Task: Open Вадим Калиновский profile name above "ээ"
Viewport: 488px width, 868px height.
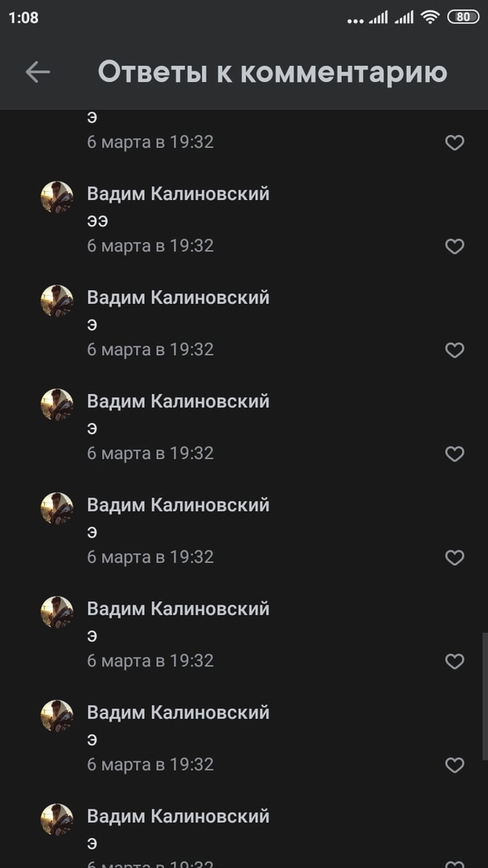Action: (178, 194)
